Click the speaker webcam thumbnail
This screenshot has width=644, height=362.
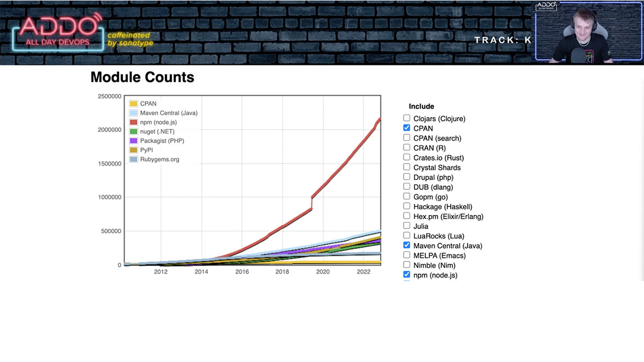588,31
